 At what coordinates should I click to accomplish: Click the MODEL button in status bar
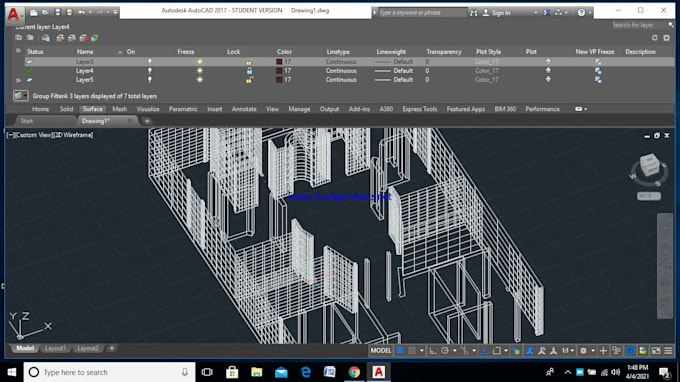pos(381,350)
